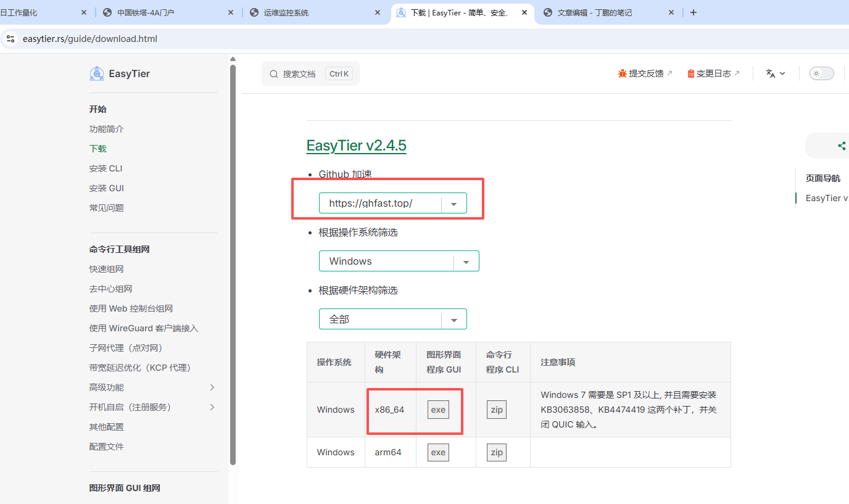Screen dimensions: 849x504
Task: Download the arm64 Windows zip CLI
Action: (496, 452)
